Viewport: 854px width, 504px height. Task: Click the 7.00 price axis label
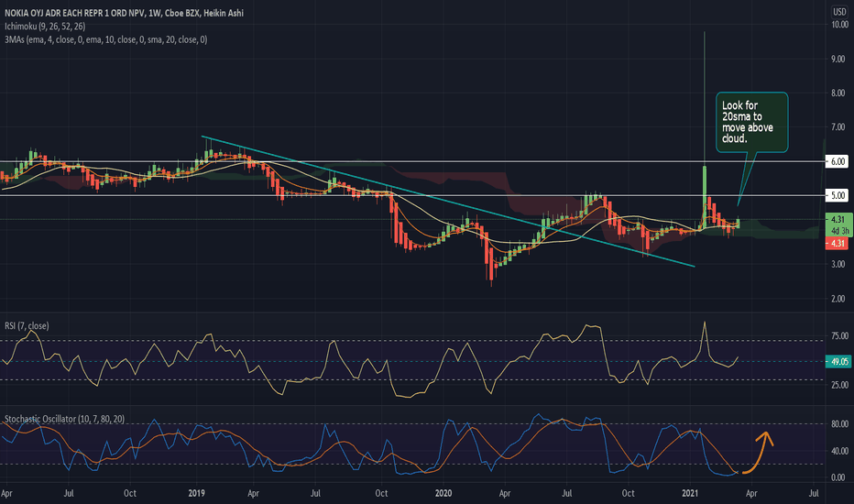tap(838, 127)
